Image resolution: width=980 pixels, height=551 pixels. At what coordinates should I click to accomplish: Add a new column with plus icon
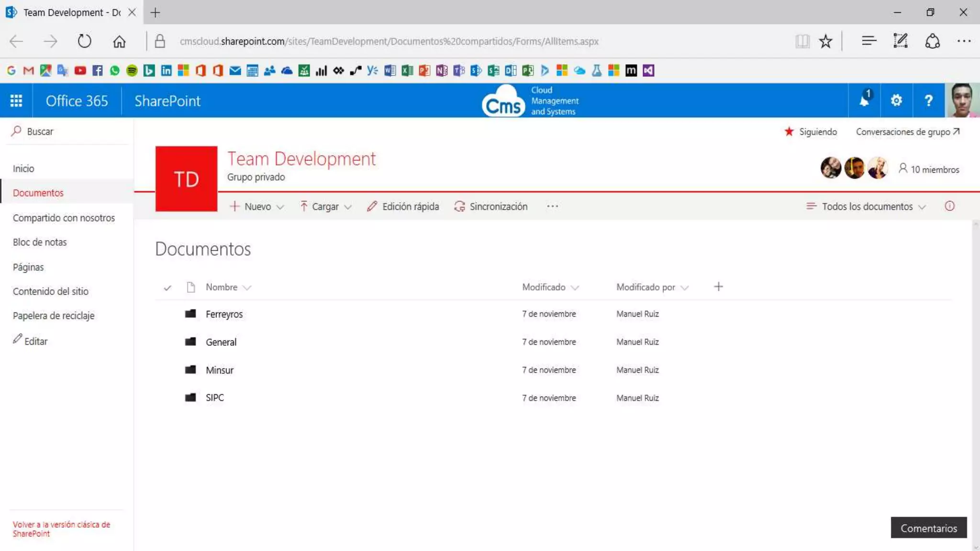[718, 287]
